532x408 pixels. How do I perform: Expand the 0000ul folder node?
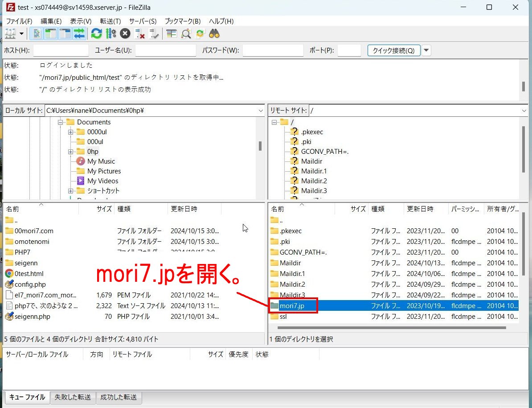click(70, 132)
